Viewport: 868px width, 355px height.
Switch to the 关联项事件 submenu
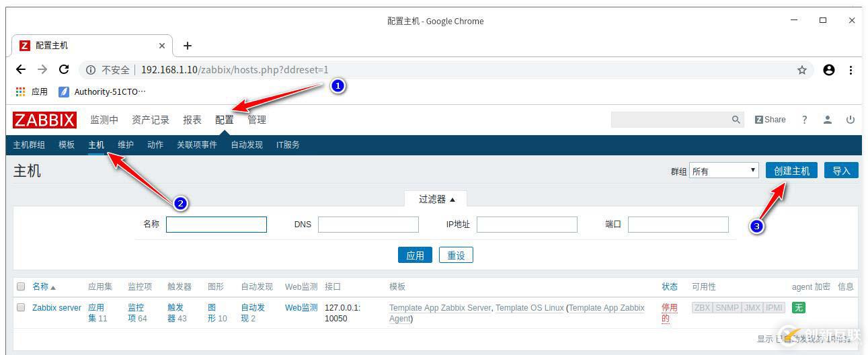tap(197, 145)
